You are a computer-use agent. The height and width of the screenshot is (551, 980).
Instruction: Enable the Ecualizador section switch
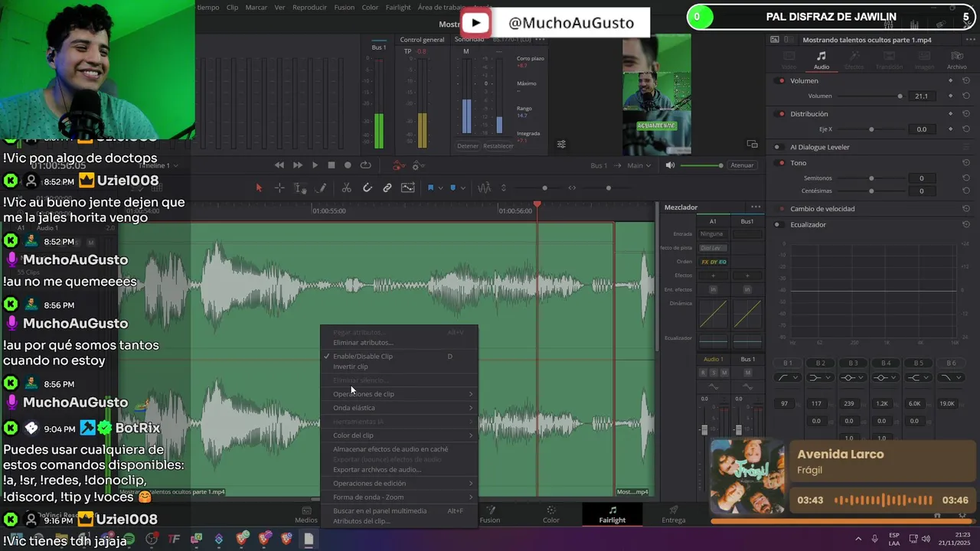[779, 225]
